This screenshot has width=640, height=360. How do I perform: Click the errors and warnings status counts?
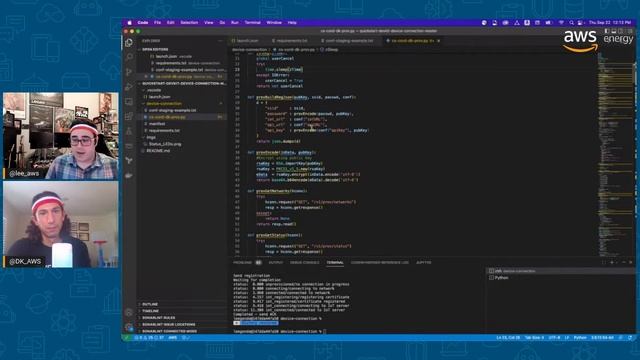click(x=149, y=338)
